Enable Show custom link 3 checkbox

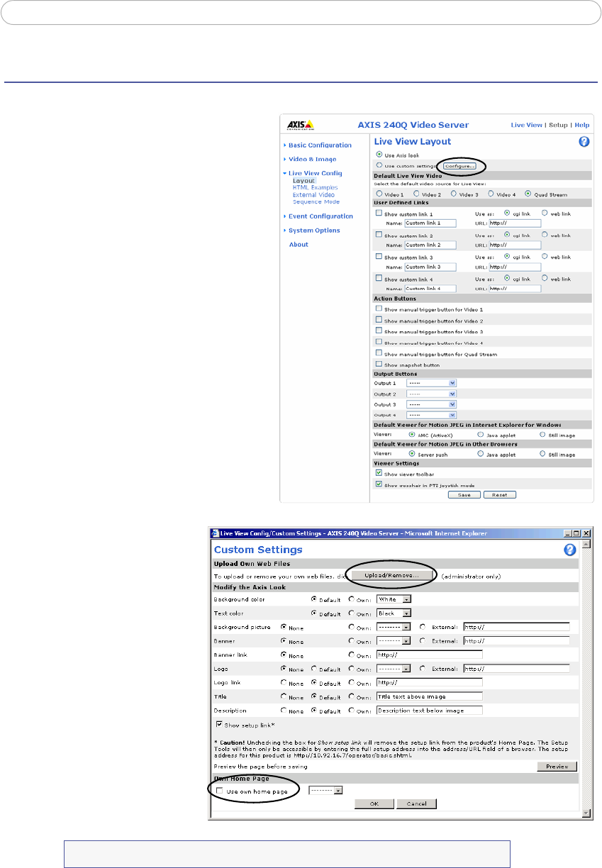point(379,256)
